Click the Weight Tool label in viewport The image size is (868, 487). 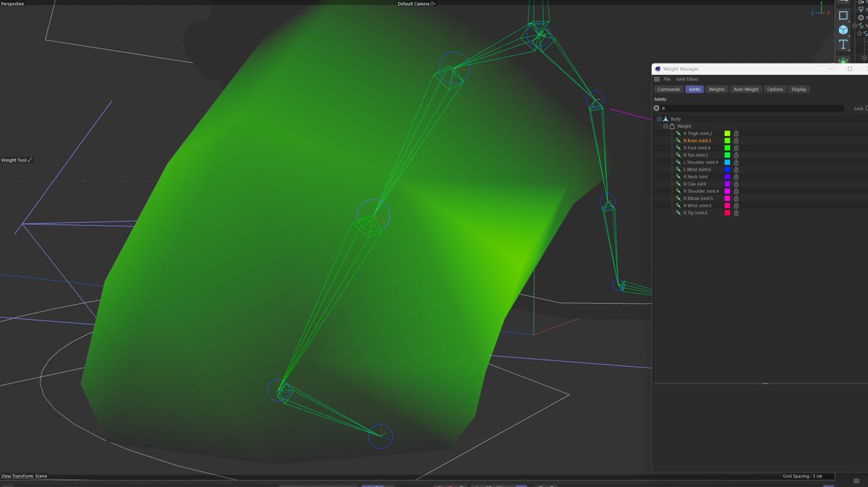[14, 160]
